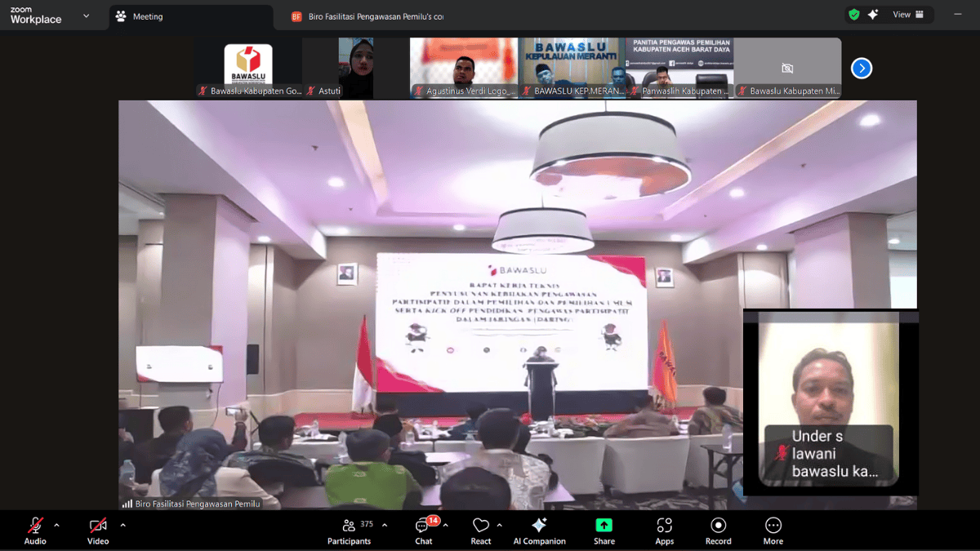Open Zoom Workplace dropdown chevron
980x551 pixels.
[x=86, y=16]
